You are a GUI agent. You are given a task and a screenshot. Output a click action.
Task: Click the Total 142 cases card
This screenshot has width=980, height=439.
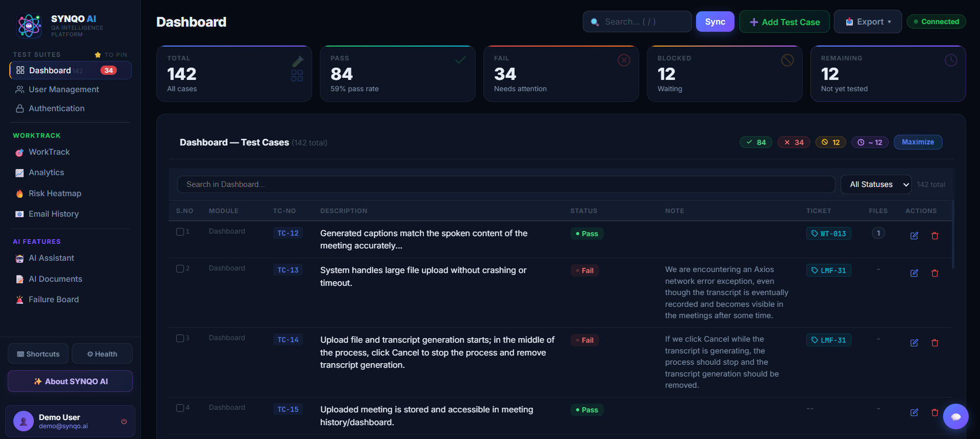pyautogui.click(x=234, y=74)
